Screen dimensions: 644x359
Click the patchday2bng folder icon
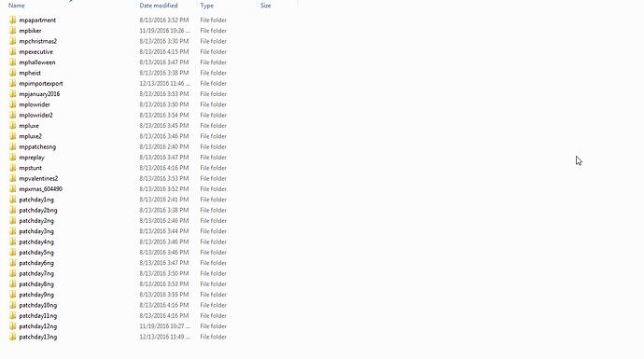[13, 210]
